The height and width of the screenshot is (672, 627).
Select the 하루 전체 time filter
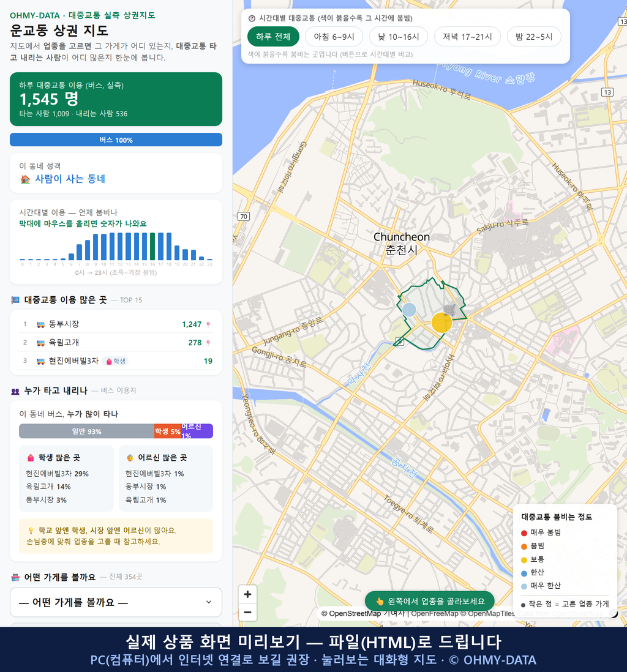pos(273,37)
